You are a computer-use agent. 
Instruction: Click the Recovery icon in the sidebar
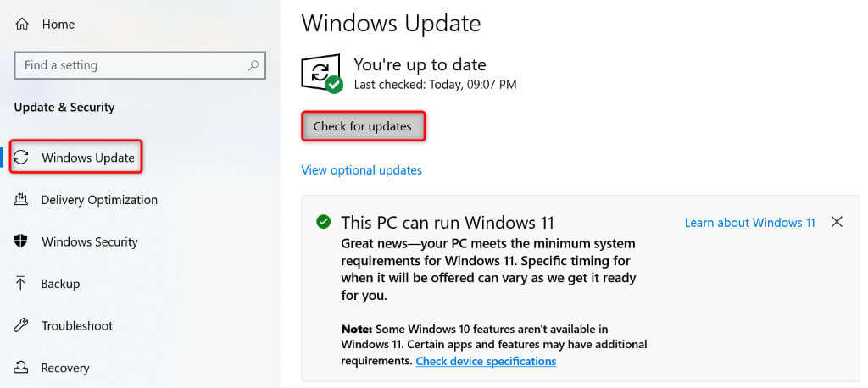(x=22, y=368)
